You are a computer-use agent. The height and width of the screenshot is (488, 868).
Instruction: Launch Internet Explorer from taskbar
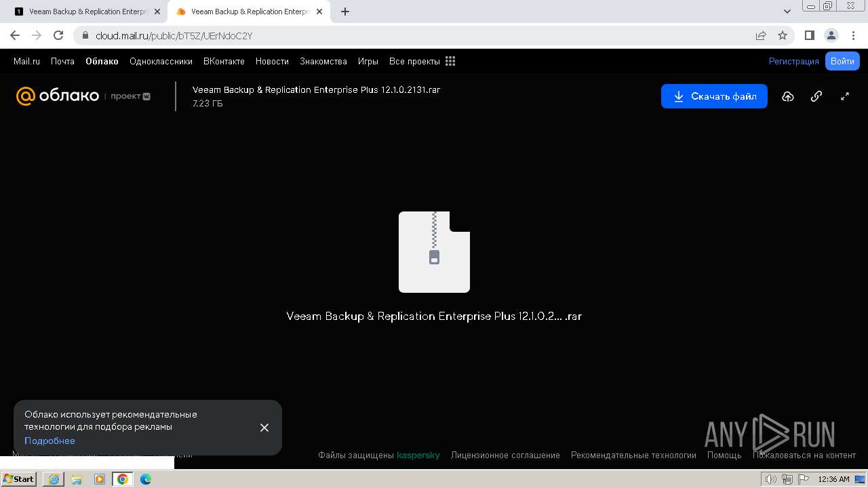click(x=54, y=479)
